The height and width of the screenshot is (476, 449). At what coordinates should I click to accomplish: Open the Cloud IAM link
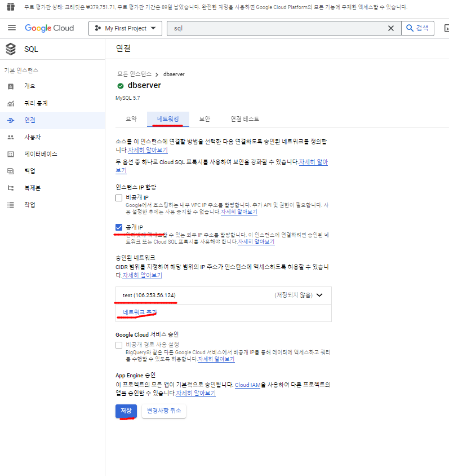[x=248, y=385]
